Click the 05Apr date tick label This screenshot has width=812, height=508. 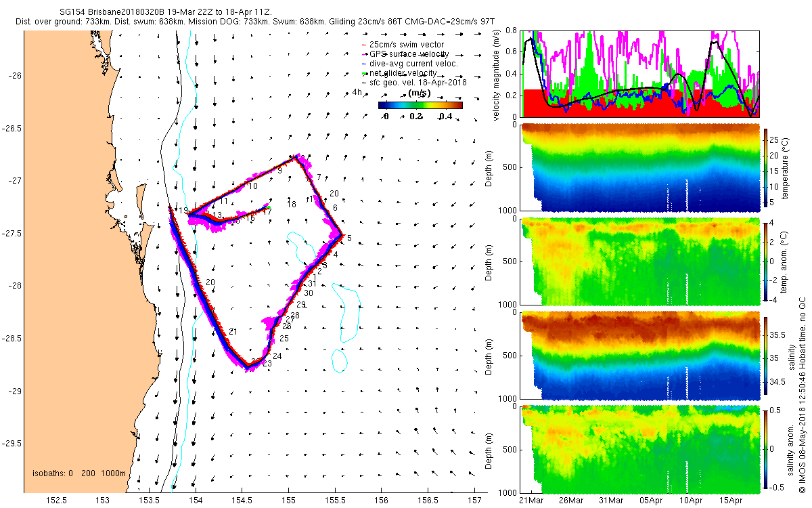[x=651, y=501]
